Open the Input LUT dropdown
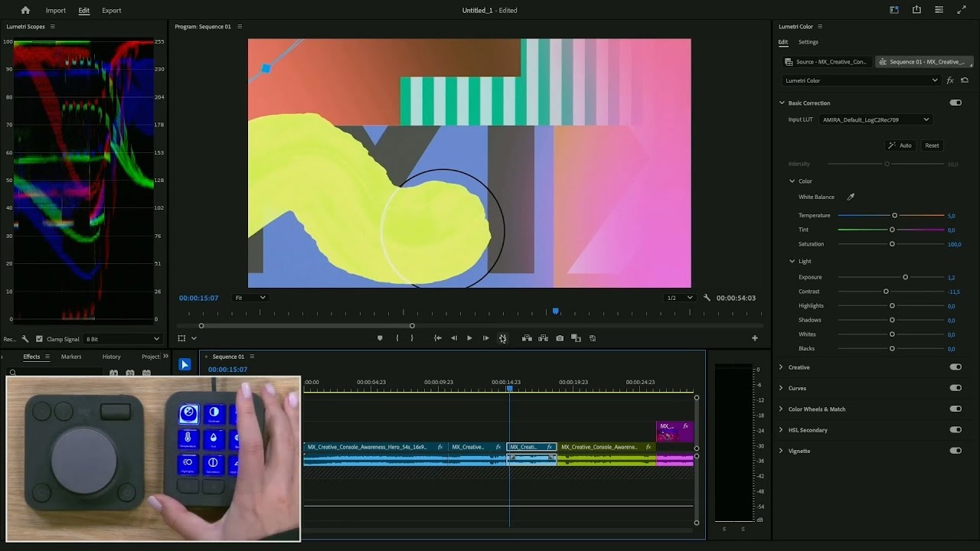 pos(876,119)
